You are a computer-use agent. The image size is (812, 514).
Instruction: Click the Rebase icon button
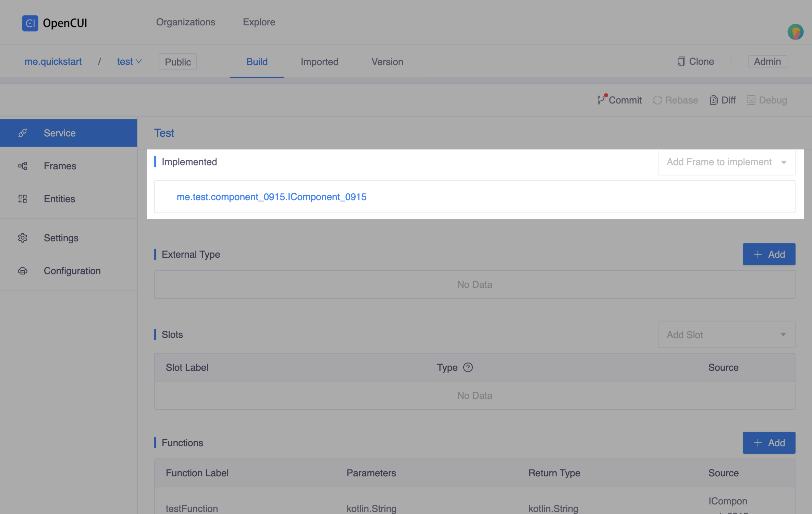657,100
